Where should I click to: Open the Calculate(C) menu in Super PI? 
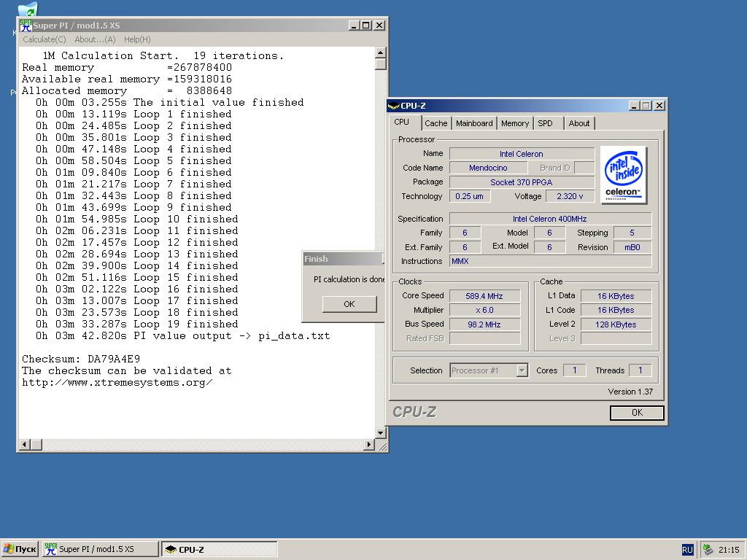(x=44, y=39)
